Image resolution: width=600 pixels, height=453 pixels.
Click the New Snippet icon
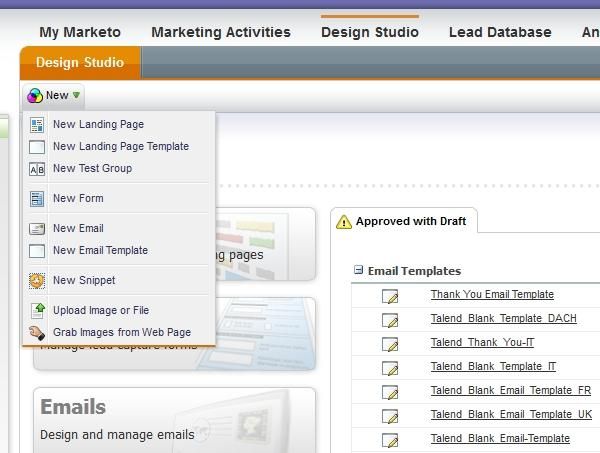pos(37,281)
